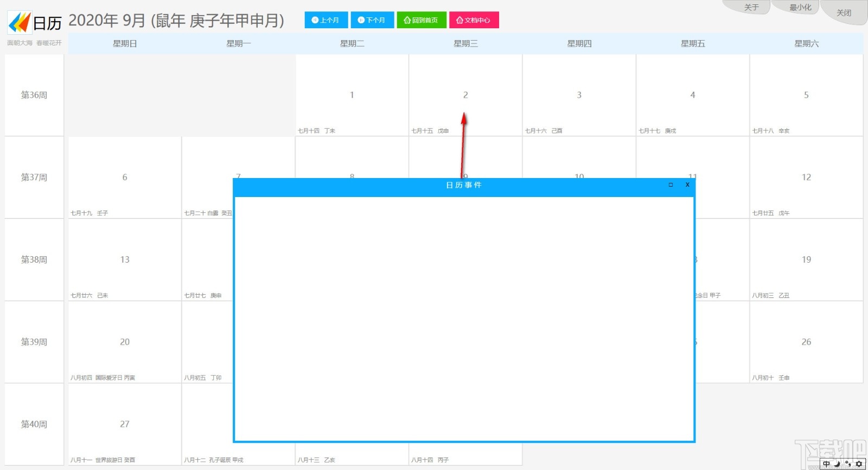Click the 第37周 week label
Viewport: 868px width, 470px height.
34,177
